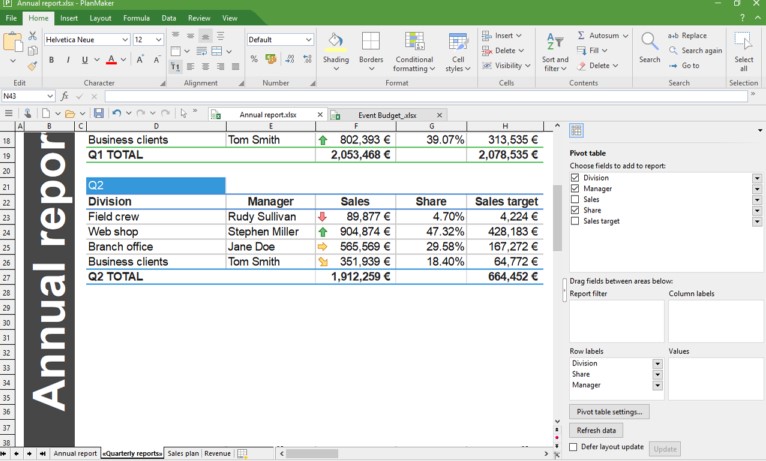This screenshot has height=461, width=766.
Task: Click the vertical scrollbar thumb
Action: tap(557, 218)
